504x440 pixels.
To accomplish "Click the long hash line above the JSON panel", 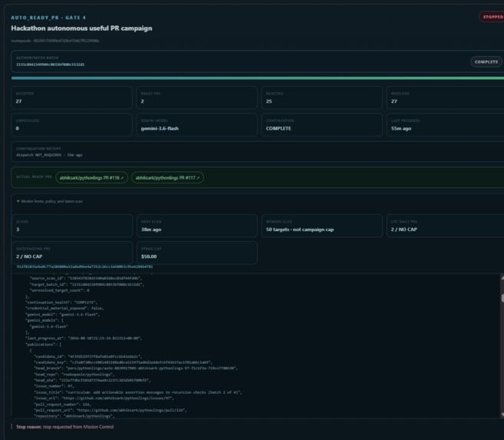I will coord(85,266).
